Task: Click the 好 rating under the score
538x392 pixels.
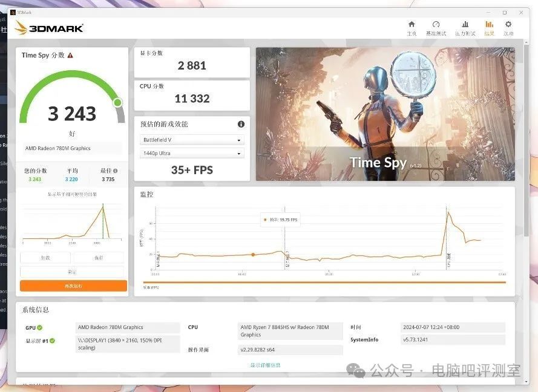Action: [x=71, y=134]
